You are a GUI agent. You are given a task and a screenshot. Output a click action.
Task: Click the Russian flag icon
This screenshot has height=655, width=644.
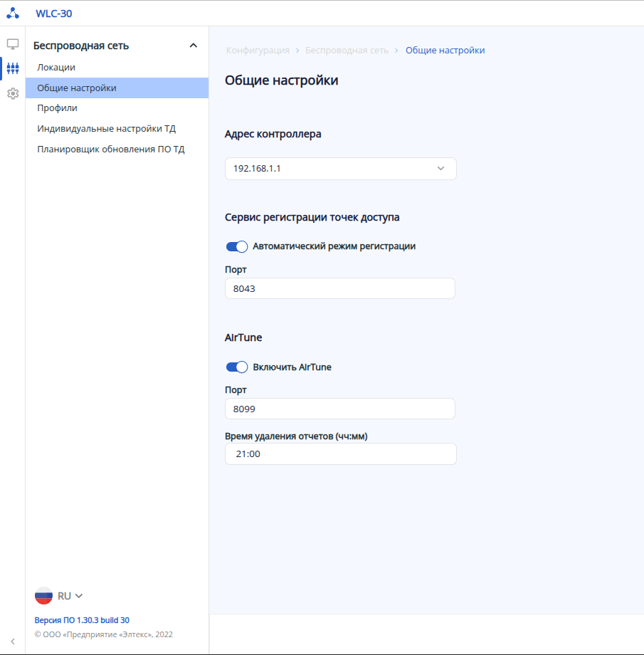[43, 596]
